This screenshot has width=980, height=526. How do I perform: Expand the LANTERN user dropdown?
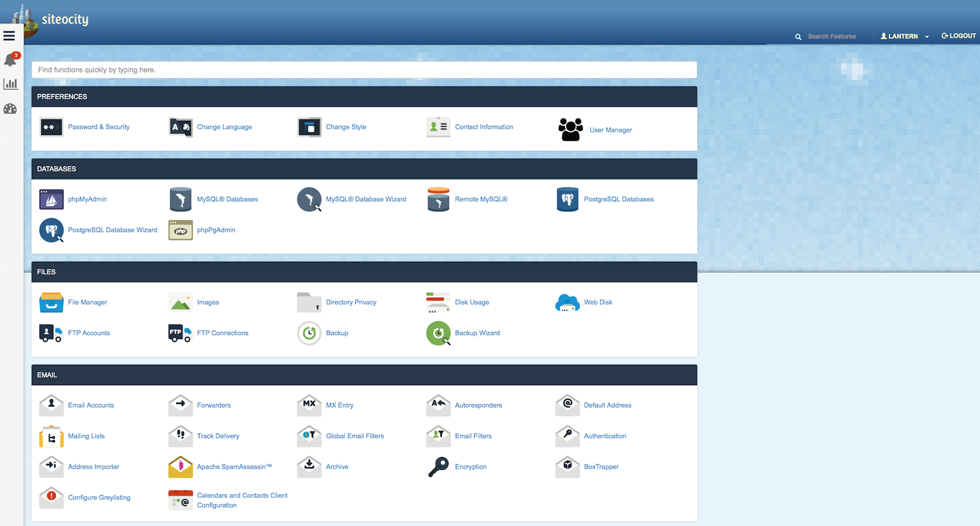click(904, 36)
